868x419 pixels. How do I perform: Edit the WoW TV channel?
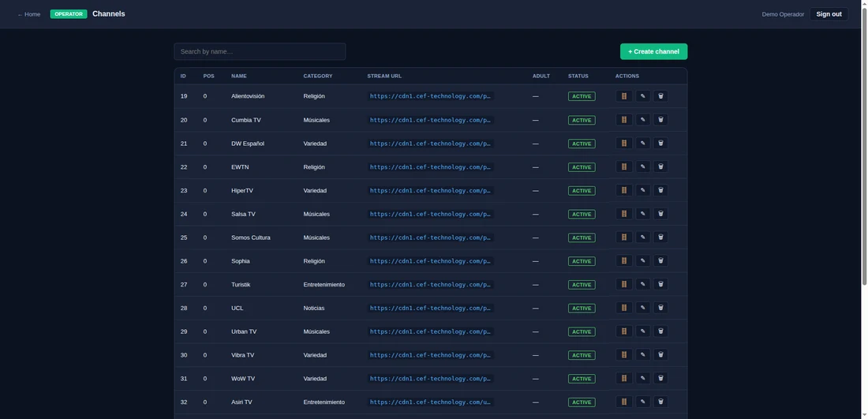(x=642, y=378)
